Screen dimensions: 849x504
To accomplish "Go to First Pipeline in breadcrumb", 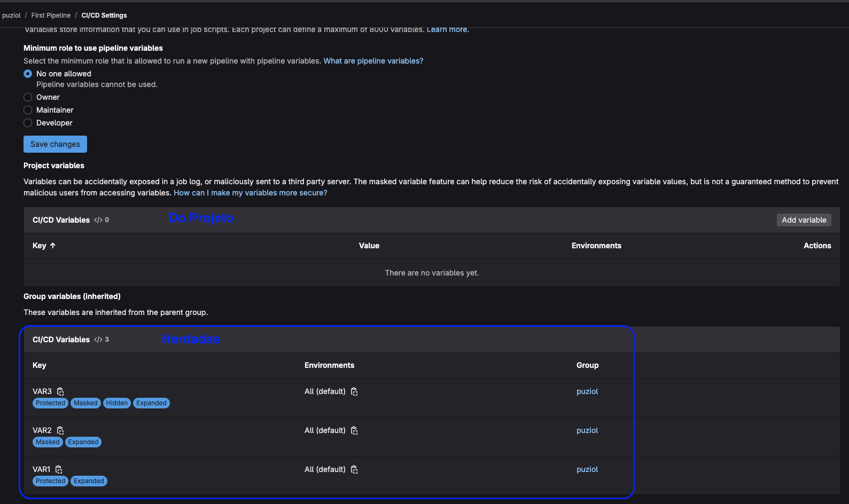I will pos(51,15).
